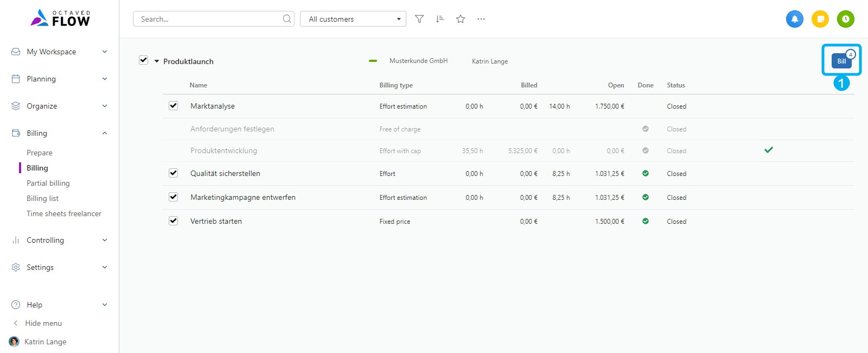Toggle the Produktlaunch project checkbox
Screen dimensions: 868x353
click(144, 60)
